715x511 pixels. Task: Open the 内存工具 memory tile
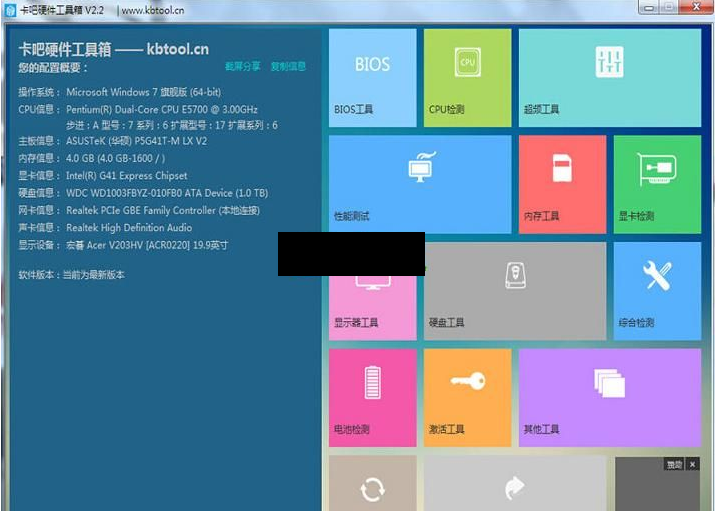(562, 184)
